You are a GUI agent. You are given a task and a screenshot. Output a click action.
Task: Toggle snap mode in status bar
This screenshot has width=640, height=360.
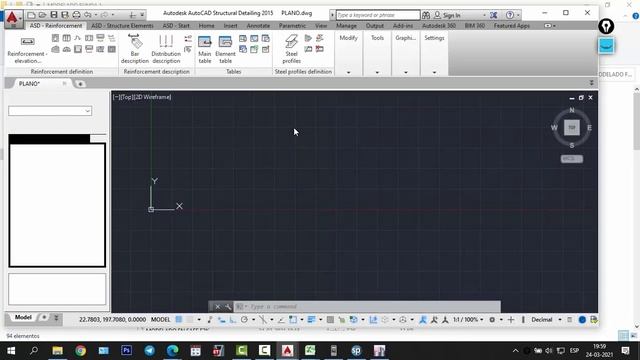click(x=190, y=320)
